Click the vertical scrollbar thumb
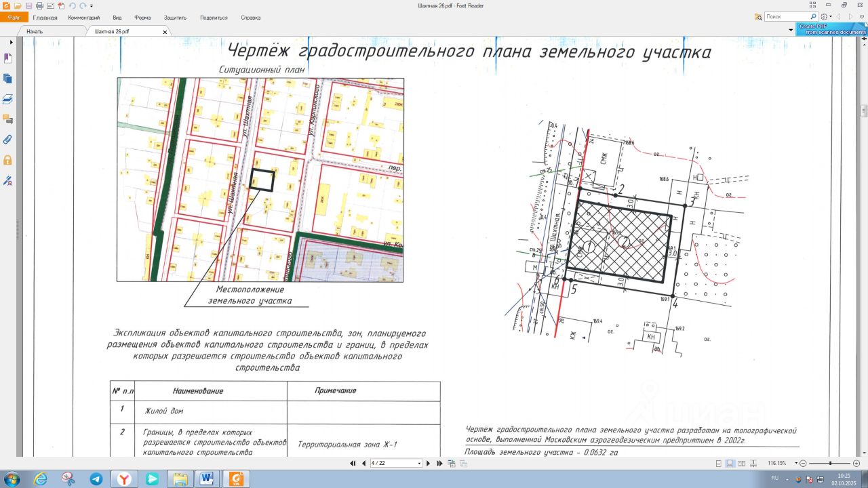Screen dimensions: 868x488 tap(864, 111)
